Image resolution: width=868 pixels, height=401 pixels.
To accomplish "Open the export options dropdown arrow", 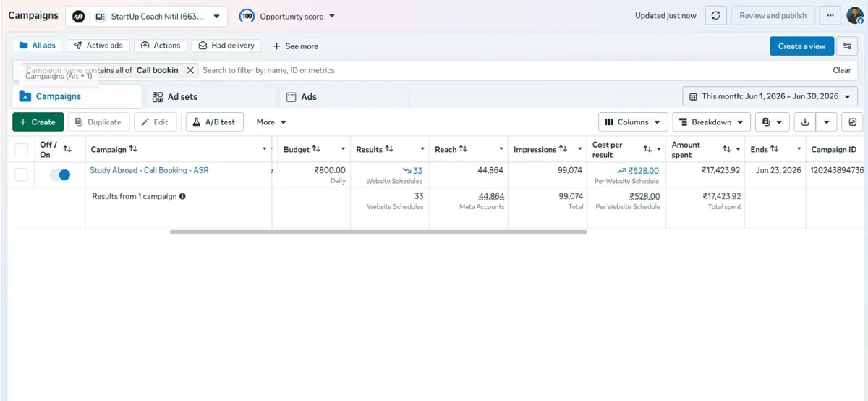I will click(827, 122).
